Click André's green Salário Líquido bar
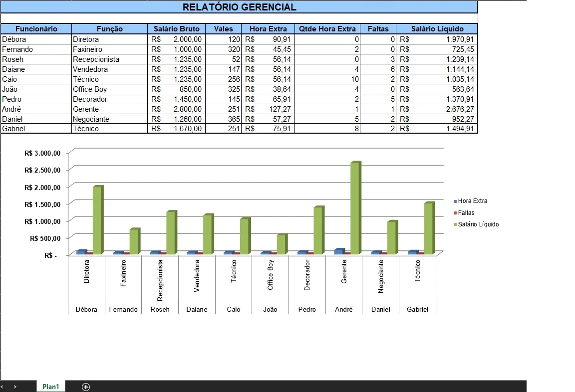Screen dimensions: 575x392 [x=356, y=208]
